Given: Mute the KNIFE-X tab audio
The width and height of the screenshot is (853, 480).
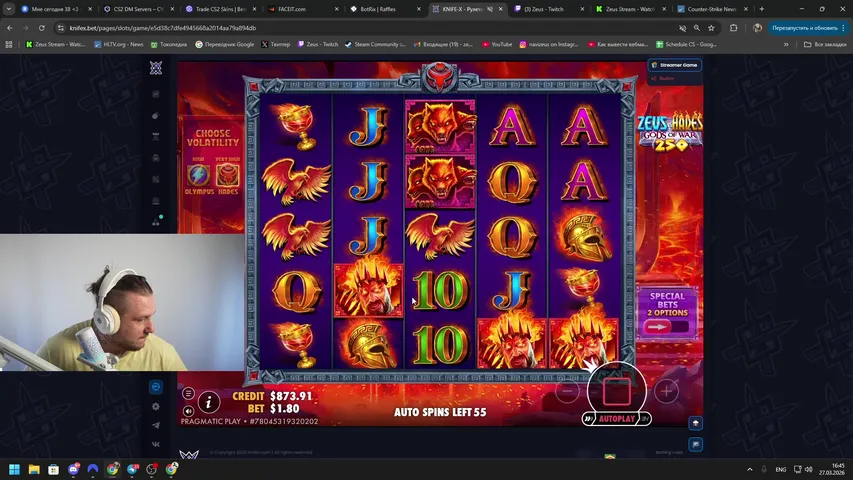Looking at the screenshot, I should 490,9.
